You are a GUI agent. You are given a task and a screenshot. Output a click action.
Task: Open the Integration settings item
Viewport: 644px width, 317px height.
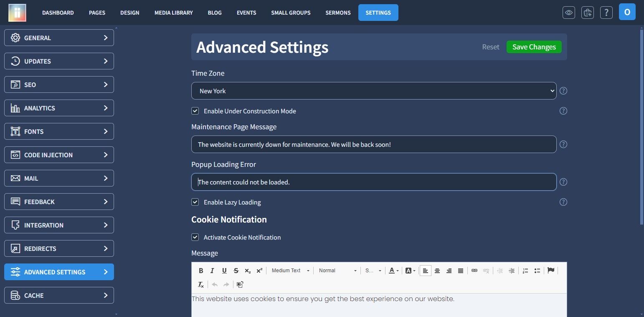tap(59, 225)
